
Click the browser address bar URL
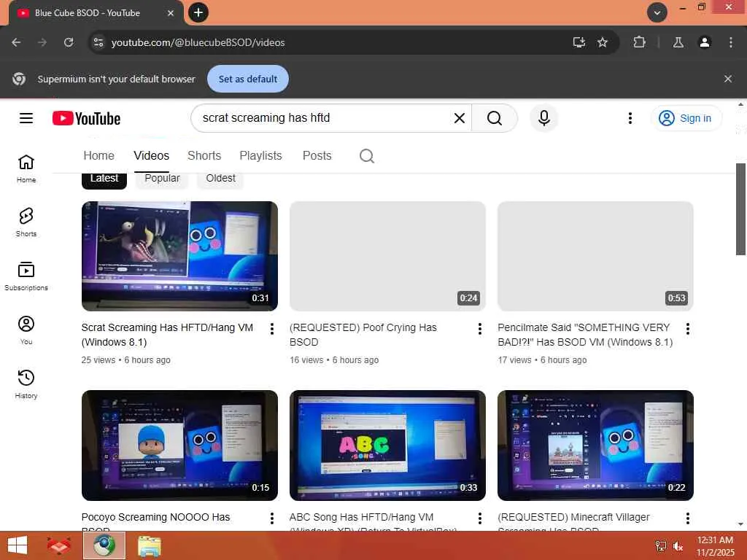point(198,43)
